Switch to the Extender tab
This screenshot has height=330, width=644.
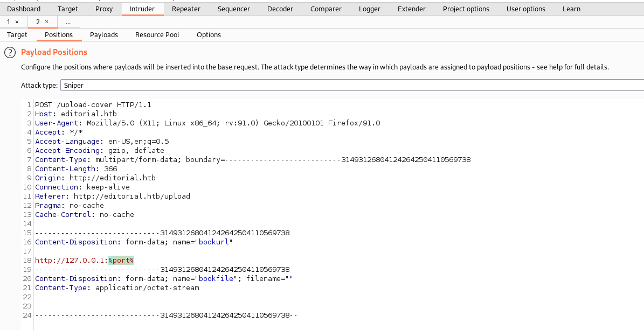point(412,9)
